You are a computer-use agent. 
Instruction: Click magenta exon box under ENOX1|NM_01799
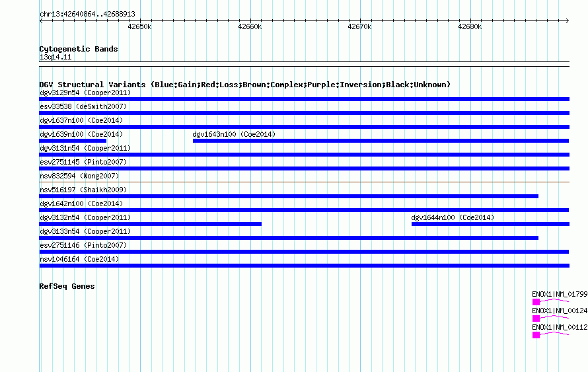click(x=536, y=302)
